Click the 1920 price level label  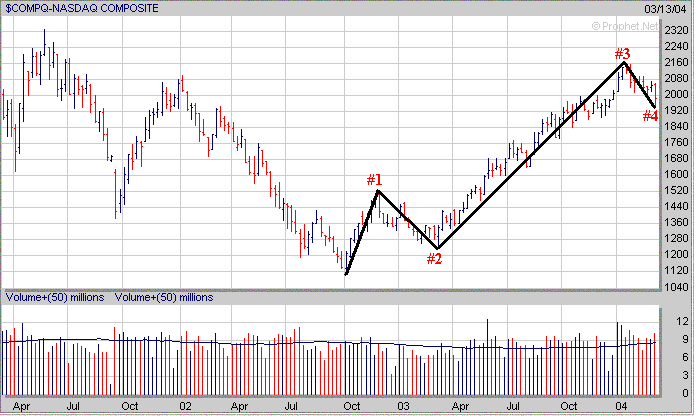676,111
